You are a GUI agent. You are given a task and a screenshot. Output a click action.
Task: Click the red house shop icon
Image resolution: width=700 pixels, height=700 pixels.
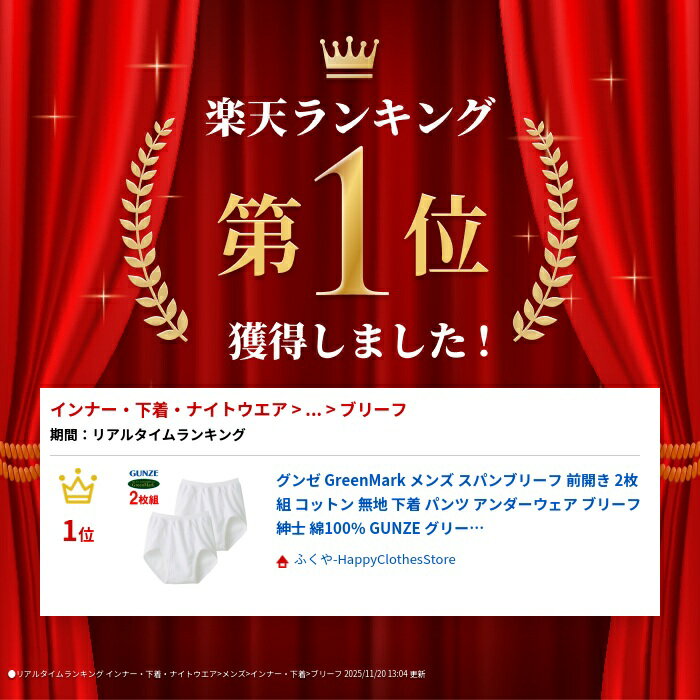point(282,561)
